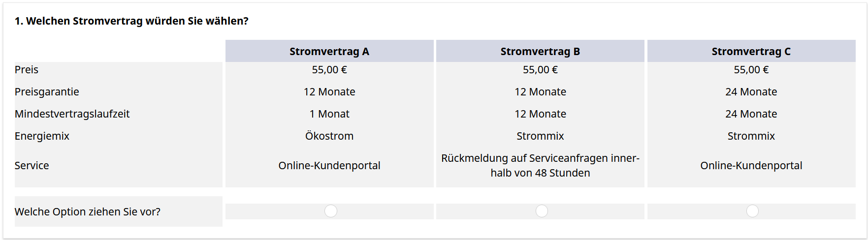Viewport: 868px width, 240px height.
Task: Click Stromvertrag B's 55,00 € price
Action: pos(540,70)
